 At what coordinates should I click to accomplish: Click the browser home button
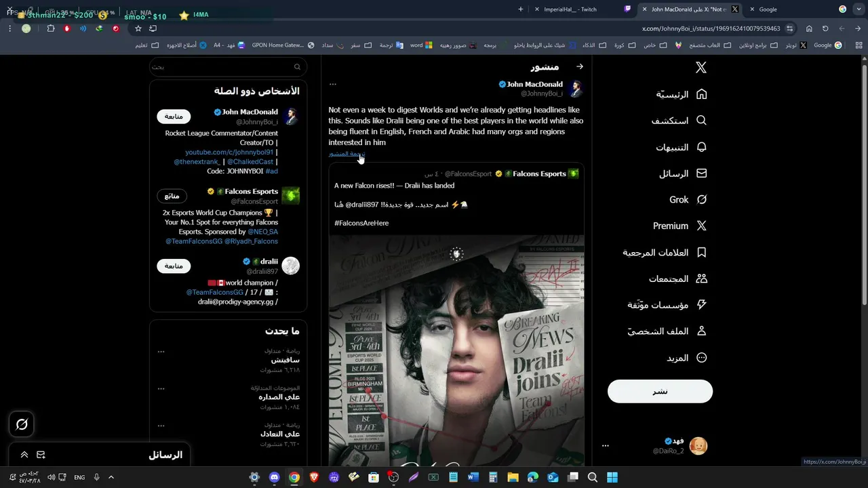(x=809, y=28)
